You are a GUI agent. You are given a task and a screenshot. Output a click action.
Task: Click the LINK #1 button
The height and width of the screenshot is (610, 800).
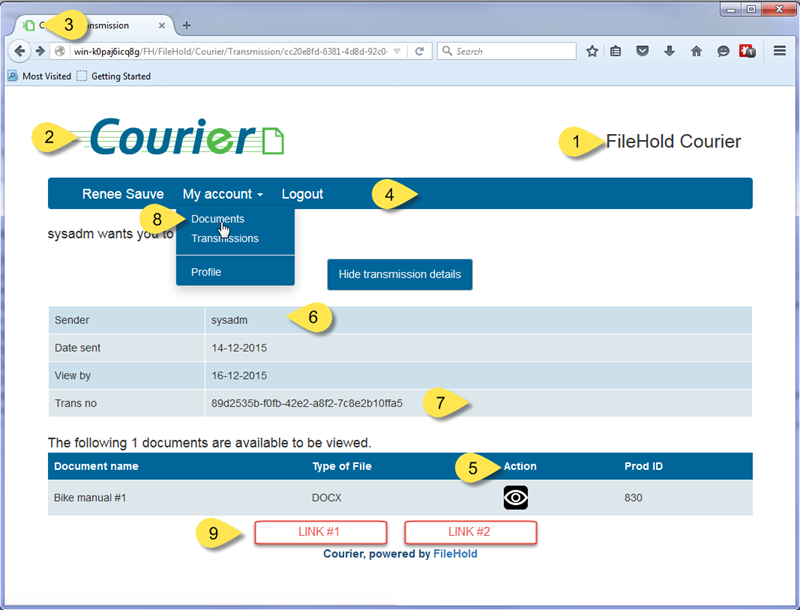[x=320, y=532]
